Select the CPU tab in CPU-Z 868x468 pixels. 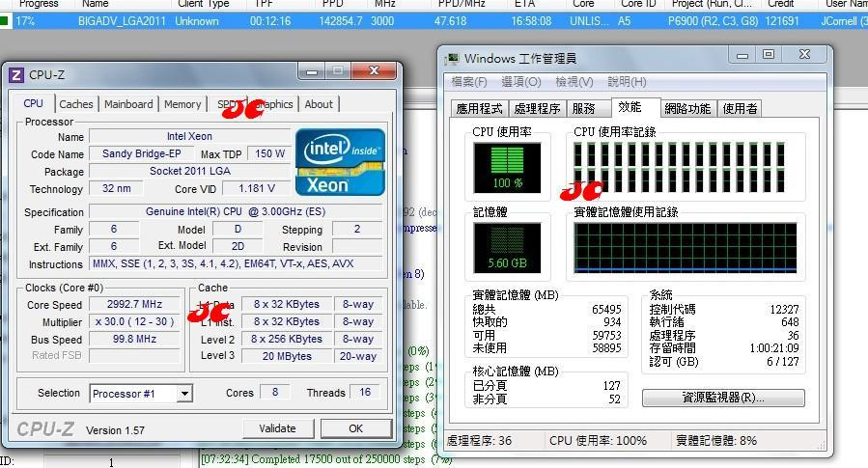pyautogui.click(x=33, y=103)
